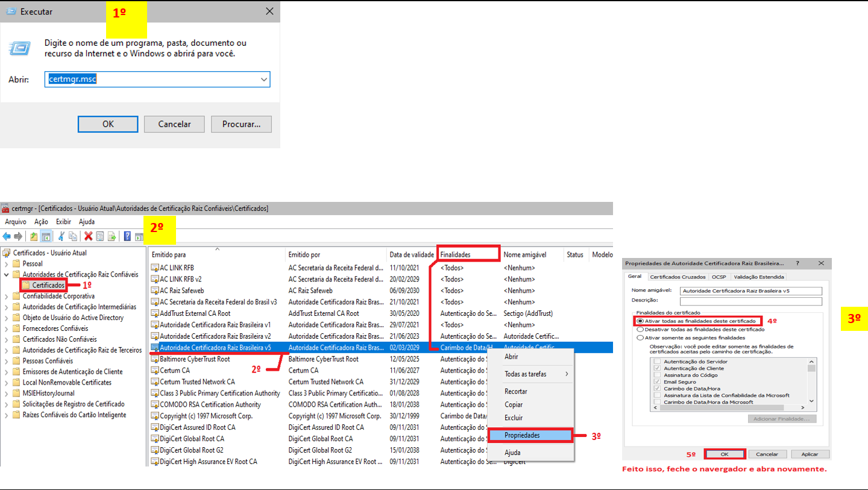Click the Copy icon in certmgr toolbar
The image size is (868, 490).
click(x=73, y=236)
